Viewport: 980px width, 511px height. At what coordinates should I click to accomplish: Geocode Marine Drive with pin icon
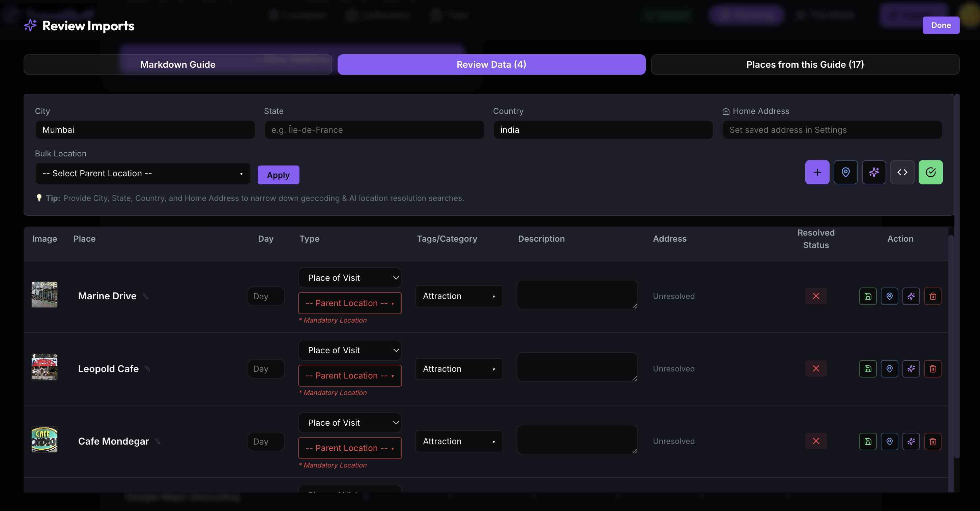tap(890, 296)
